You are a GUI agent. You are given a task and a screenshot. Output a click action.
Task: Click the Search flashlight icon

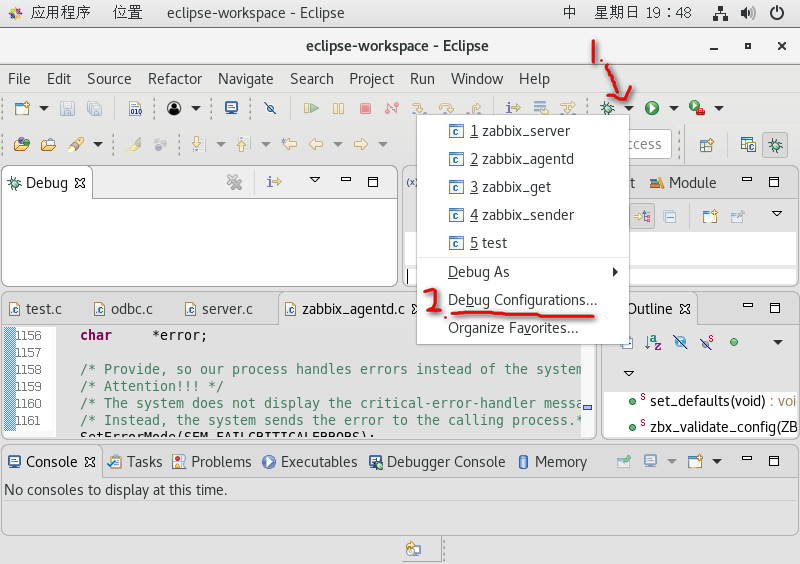click(76, 144)
